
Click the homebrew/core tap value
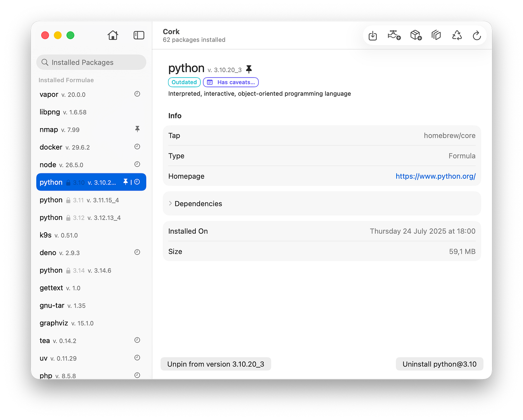coord(449,136)
